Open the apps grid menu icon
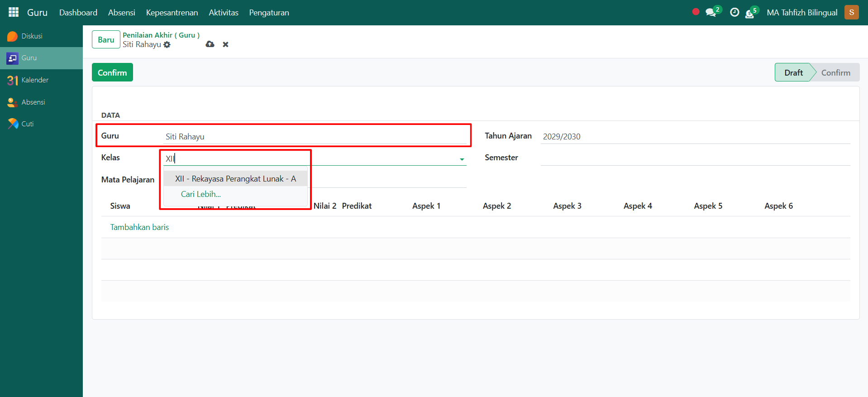The height and width of the screenshot is (397, 868). pyautogui.click(x=14, y=12)
